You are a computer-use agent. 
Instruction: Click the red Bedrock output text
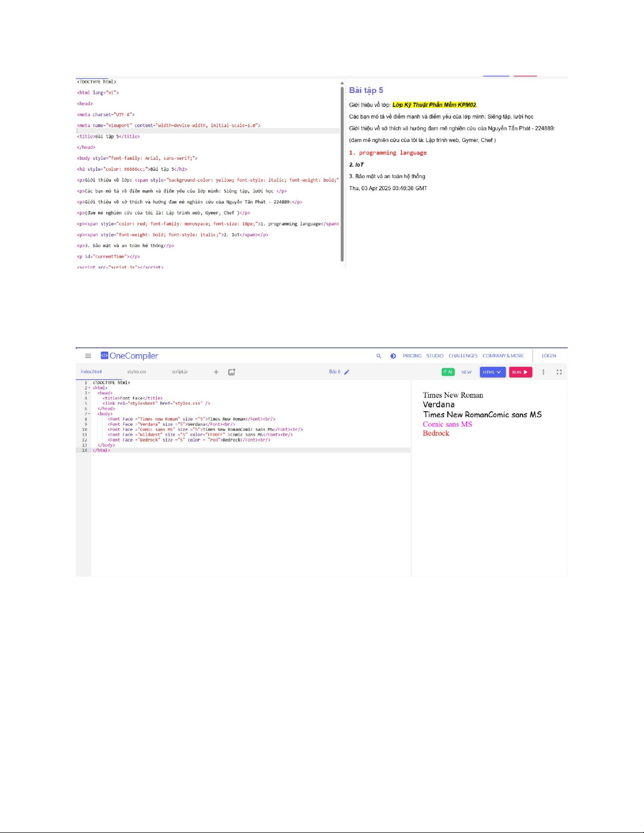(436, 433)
